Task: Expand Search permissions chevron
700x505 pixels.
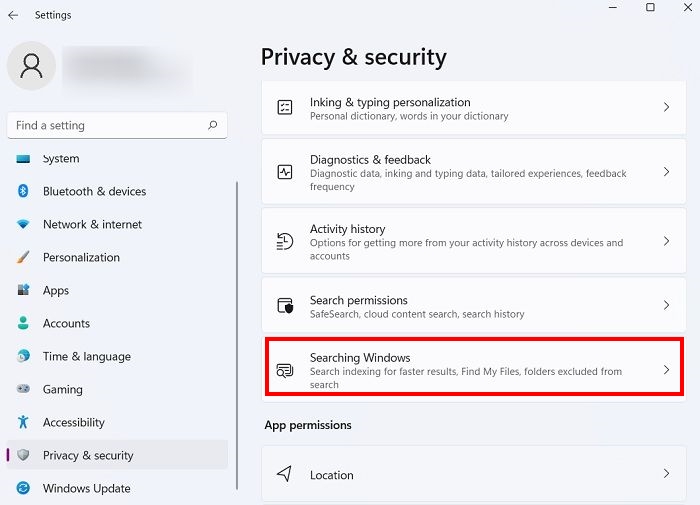Action: (666, 305)
